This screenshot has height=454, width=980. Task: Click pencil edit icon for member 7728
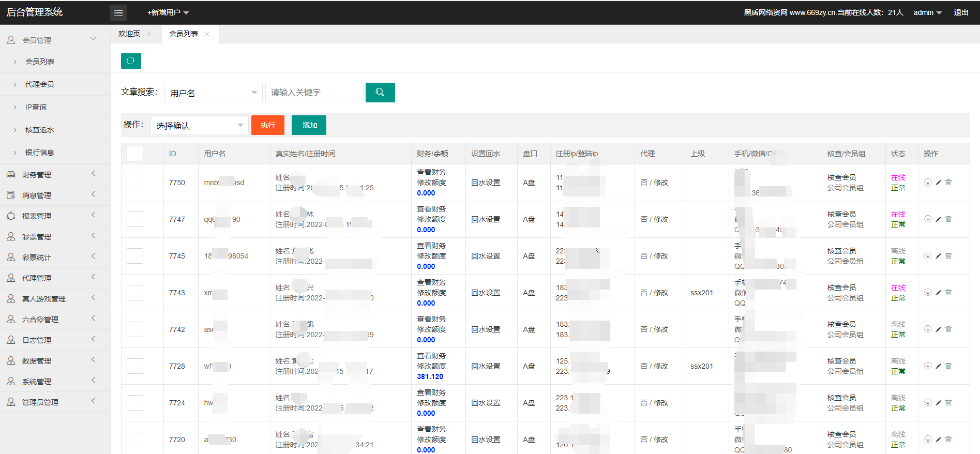point(938,366)
